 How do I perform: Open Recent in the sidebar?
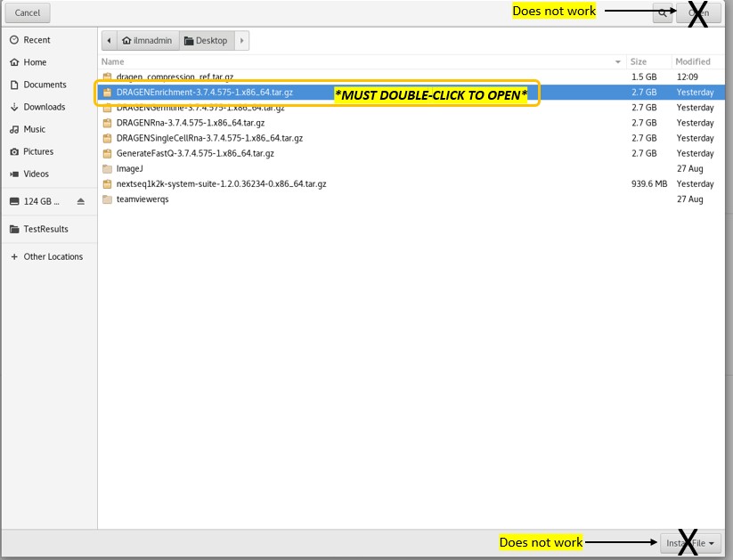(37, 40)
